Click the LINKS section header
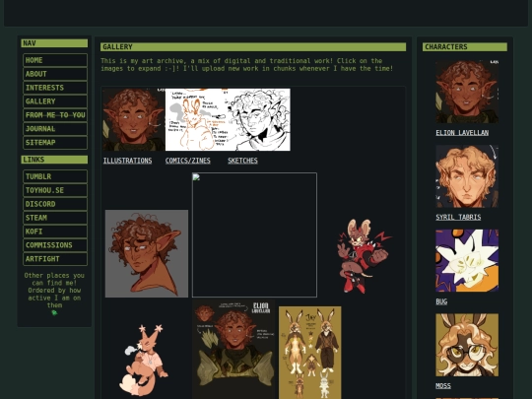This screenshot has height=399, width=532. point(54,160)
